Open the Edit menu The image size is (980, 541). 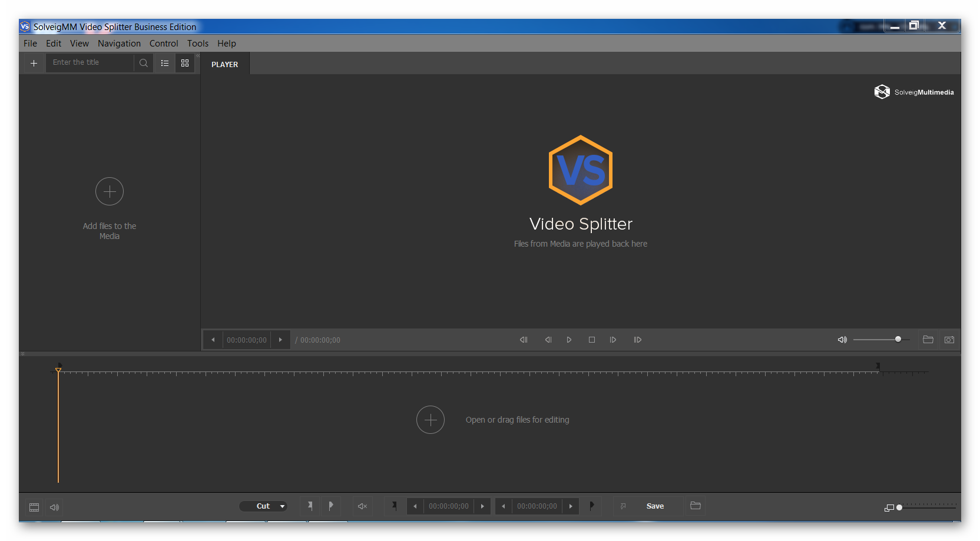[x=54, y=44]
